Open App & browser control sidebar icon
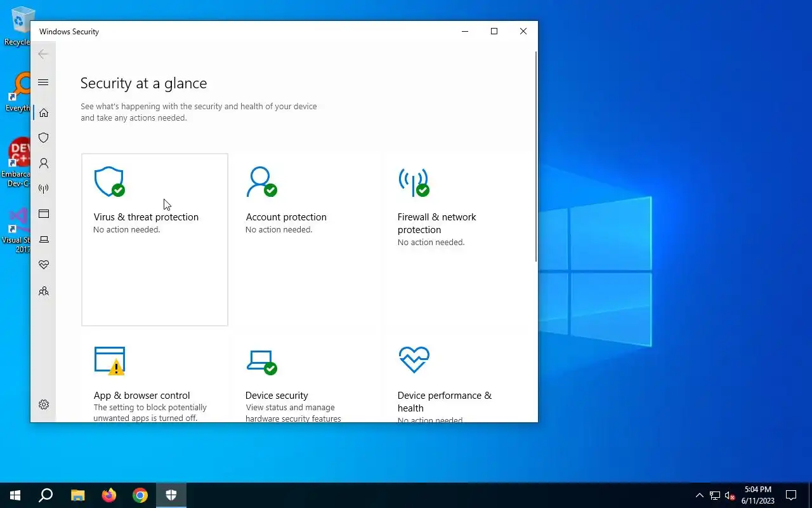 [x=43, y=214]
